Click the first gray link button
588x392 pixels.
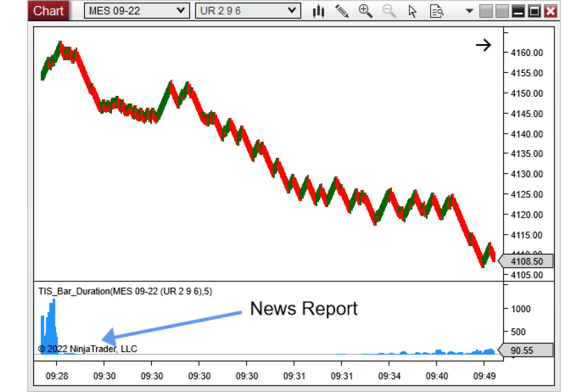pos(486,11)
